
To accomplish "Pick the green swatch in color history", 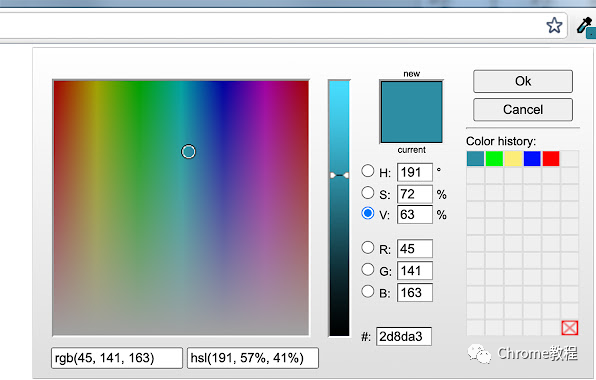I will coord(494,158).
